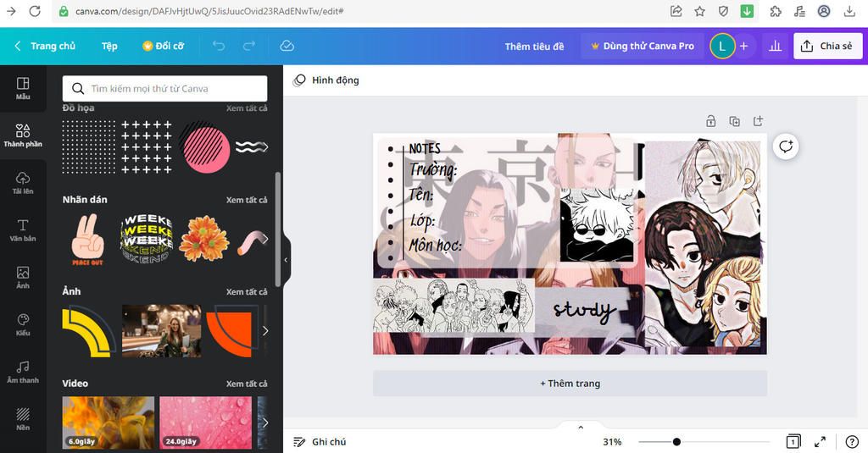The width and height of the screenshot is (868, 453).
Task: Open Hình động animation option
Action: (326, 80)
